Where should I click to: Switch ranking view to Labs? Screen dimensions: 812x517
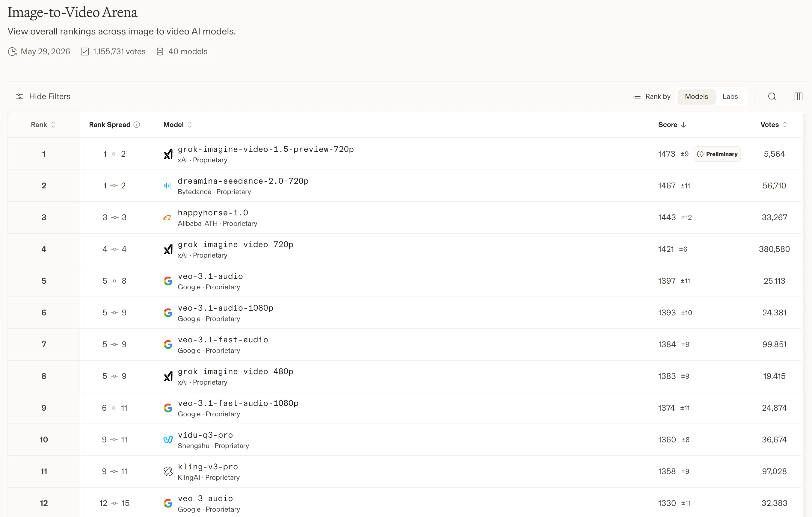click(x=730, y=97)
